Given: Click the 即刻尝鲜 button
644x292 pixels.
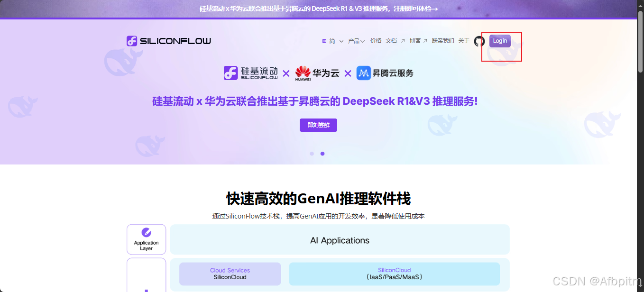Looking at the screenshot, I should [318, 125].
